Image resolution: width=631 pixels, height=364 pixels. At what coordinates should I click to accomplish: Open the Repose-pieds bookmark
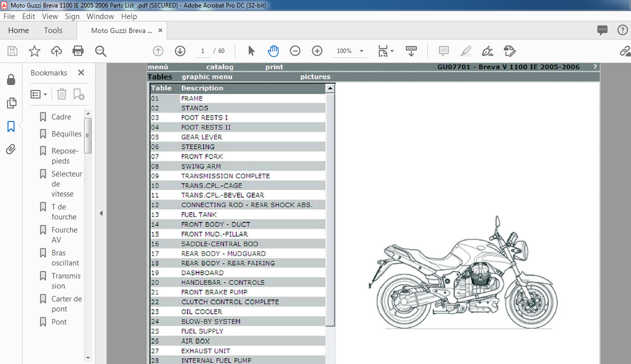(x=65, y=156)
